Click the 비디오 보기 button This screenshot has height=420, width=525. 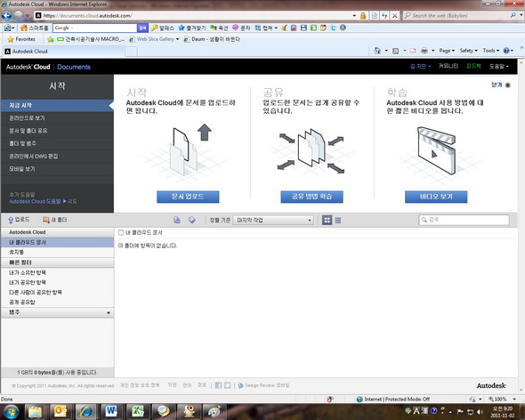pos(436,197)
